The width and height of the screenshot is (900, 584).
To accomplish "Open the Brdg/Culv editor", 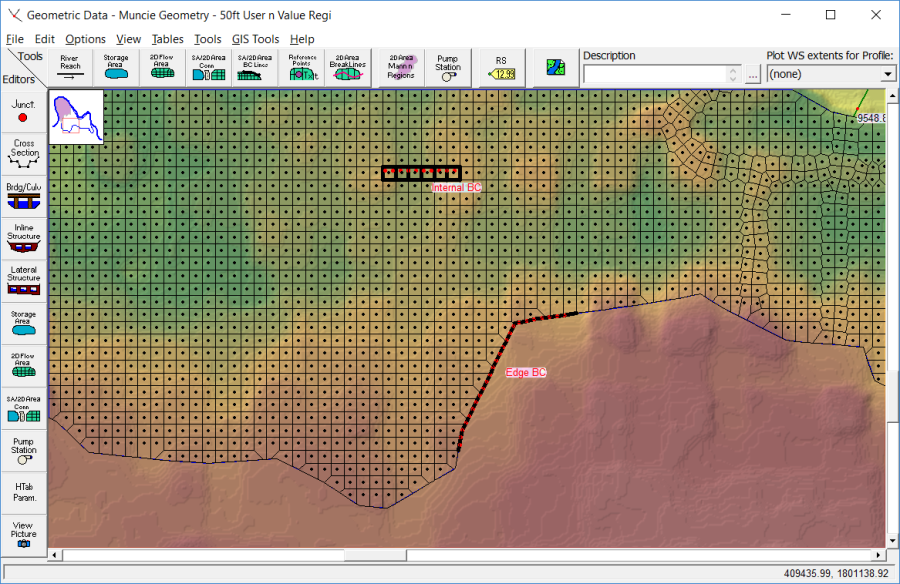I will pyautogui.click(x=23, y=195).
